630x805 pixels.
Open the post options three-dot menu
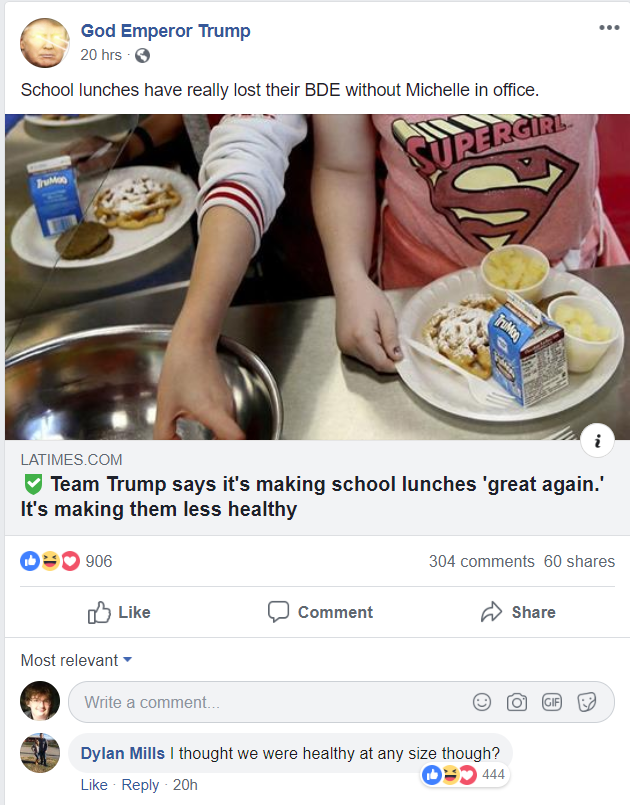click(x=609, y=28)
